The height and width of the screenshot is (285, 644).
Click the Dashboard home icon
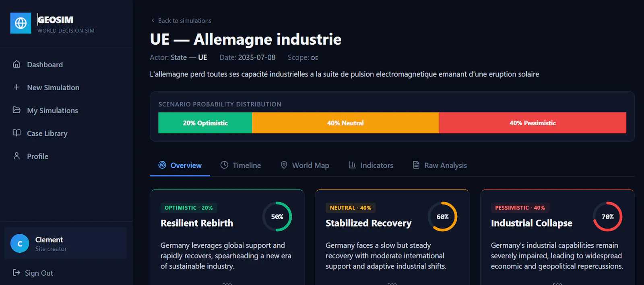[17, 64]
